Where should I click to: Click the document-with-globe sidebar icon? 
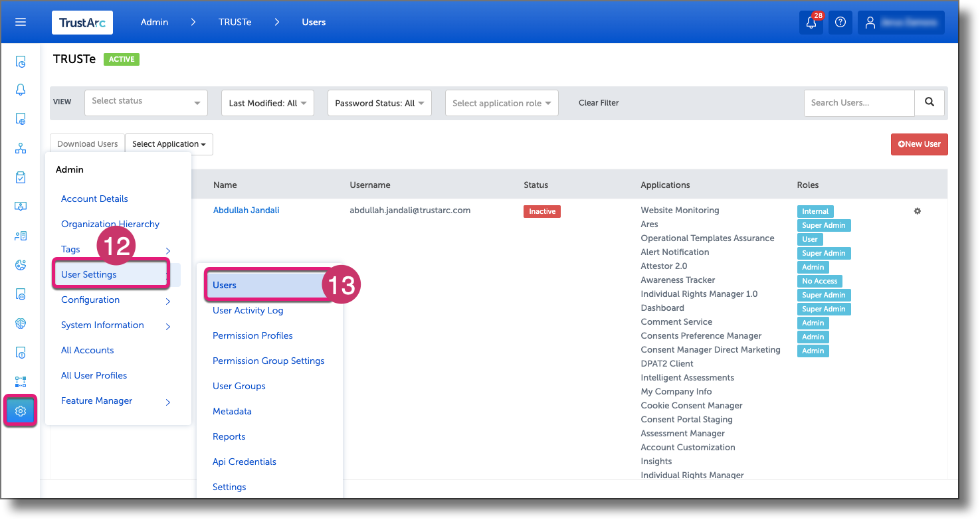(21, 120)
